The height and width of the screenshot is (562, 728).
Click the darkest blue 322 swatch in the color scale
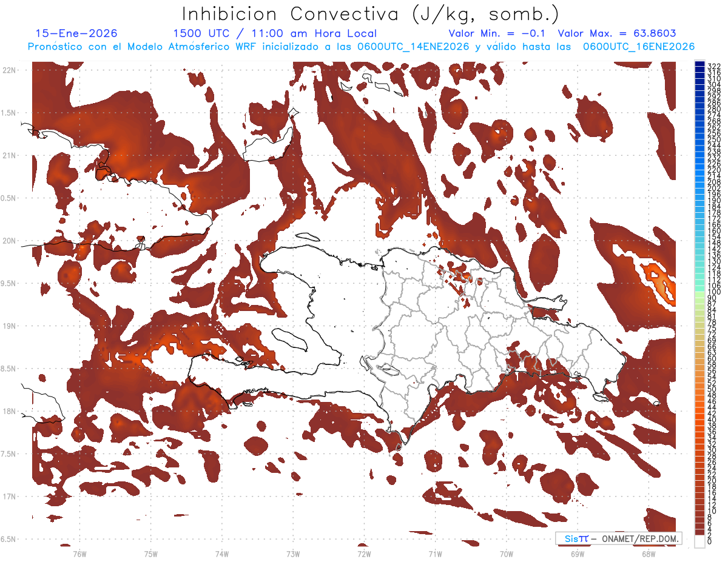tap(700, 64)
